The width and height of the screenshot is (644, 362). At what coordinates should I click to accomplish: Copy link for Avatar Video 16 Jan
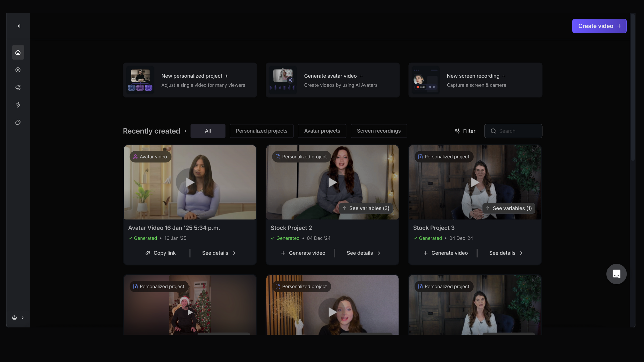pyautogui.click(x=161, y=253)
